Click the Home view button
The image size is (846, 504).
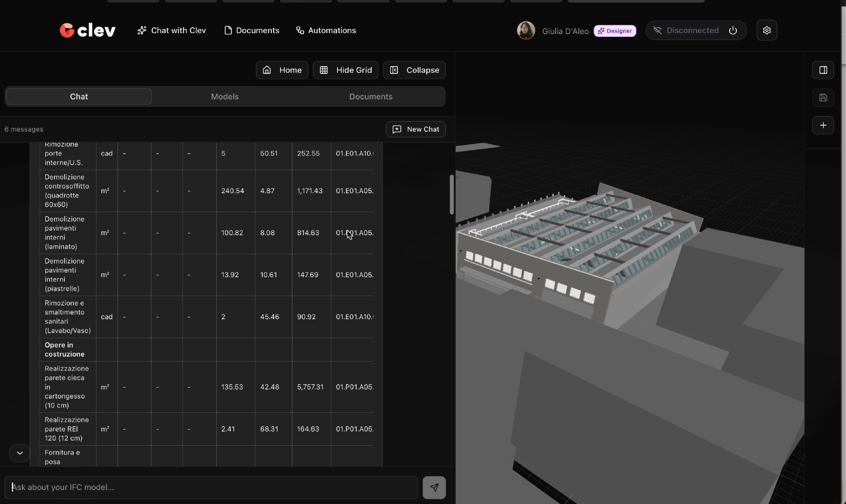pyautogui.click(x=282, y=70)
